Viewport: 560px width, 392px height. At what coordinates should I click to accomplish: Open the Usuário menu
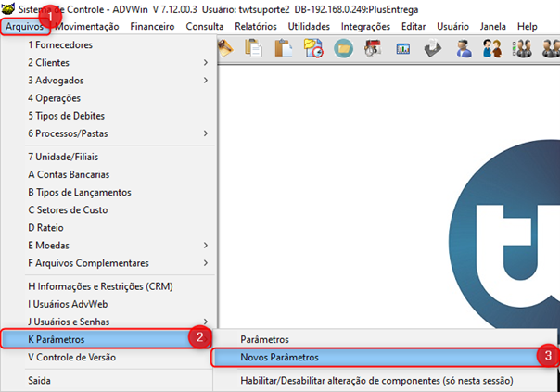(x=452, y=27)
